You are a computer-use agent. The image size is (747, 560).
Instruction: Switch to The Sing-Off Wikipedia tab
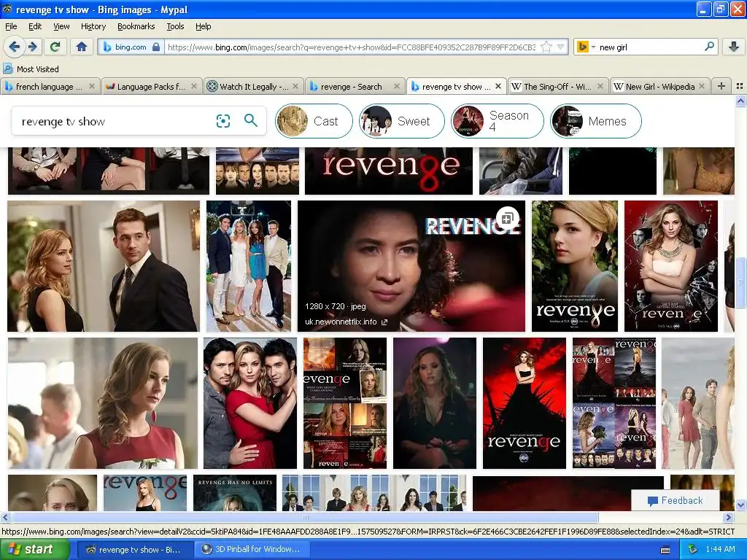(558, 86)
